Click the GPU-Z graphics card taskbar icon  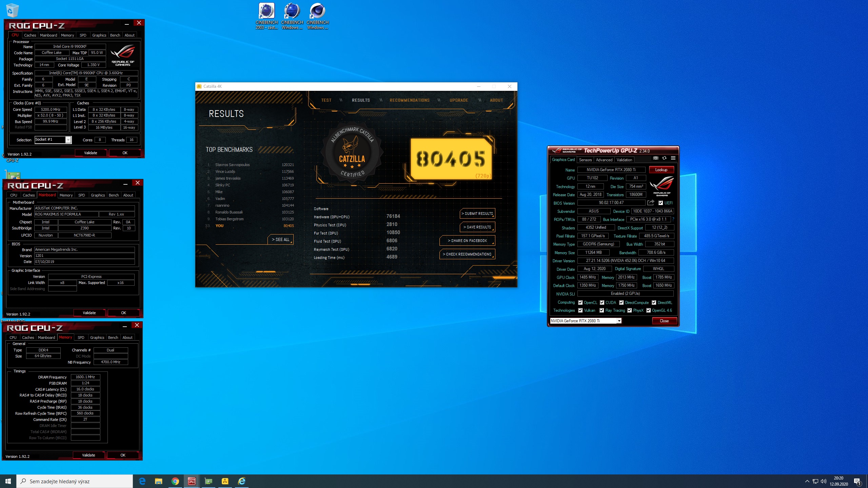tap(208, 481)
